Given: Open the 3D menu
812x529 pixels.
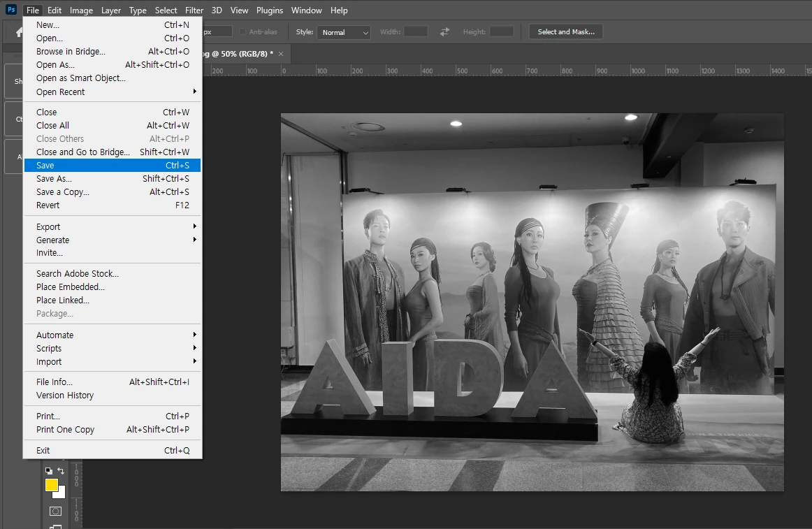Looking at the screenshot, I should tap(217, 10).
